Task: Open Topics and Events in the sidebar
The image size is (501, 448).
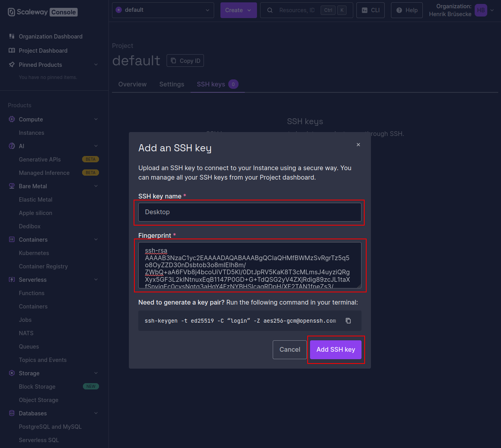Action: click(x=43, y=360)
